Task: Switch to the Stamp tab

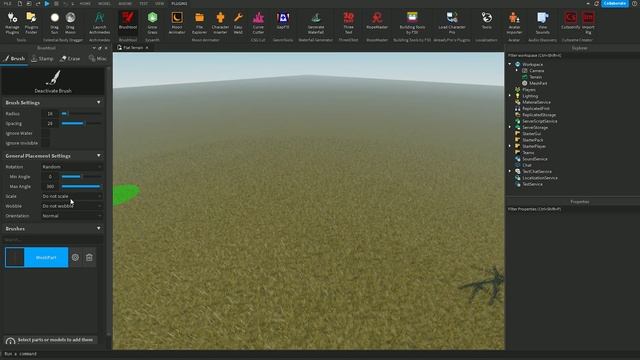Action: pyautogui.click(x=42, y=59)
